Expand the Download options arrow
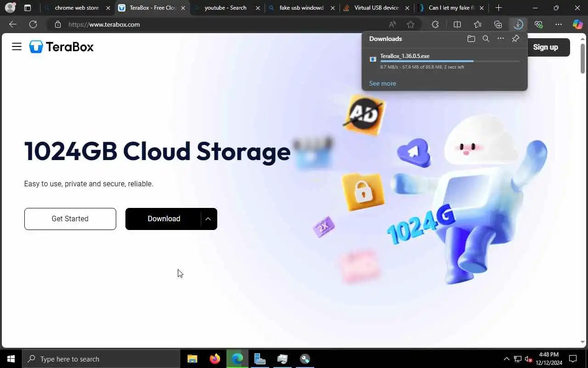The image size is (588, 368). 209,219
